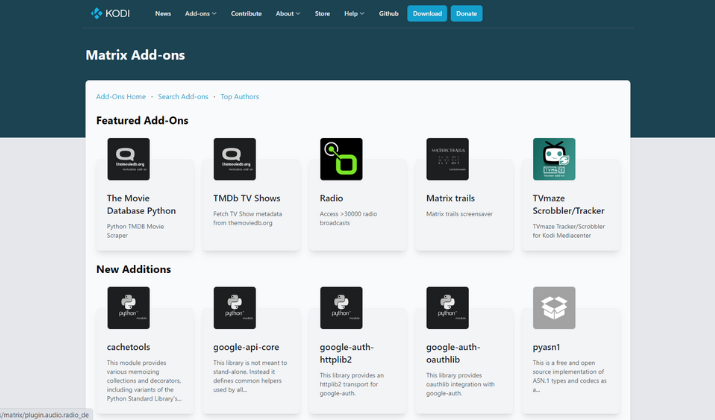Click The Movie Database Python title

(141, 204)
